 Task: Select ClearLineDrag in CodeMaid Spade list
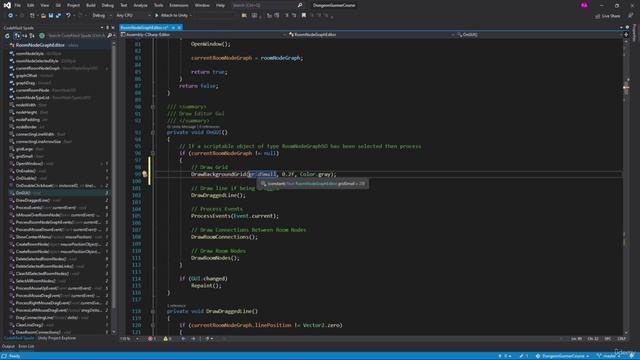click(x=29, y=325)
